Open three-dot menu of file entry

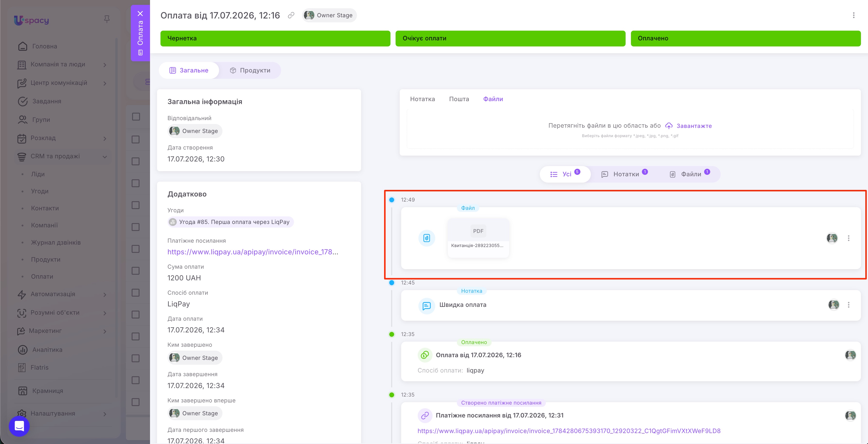click(849, 238)
